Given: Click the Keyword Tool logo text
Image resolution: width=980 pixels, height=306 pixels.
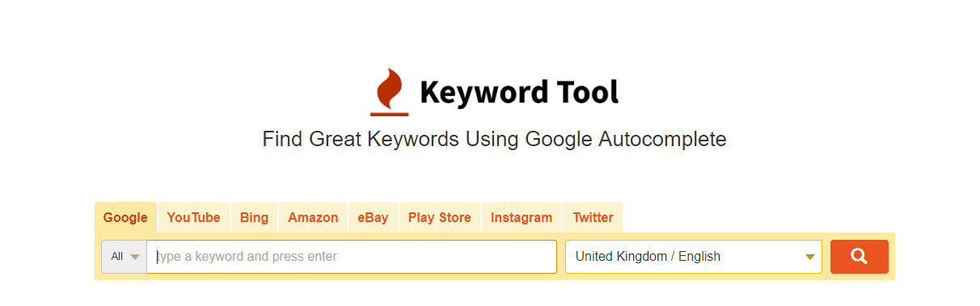Looking at the screenshot, I should (x=519, y=92).
